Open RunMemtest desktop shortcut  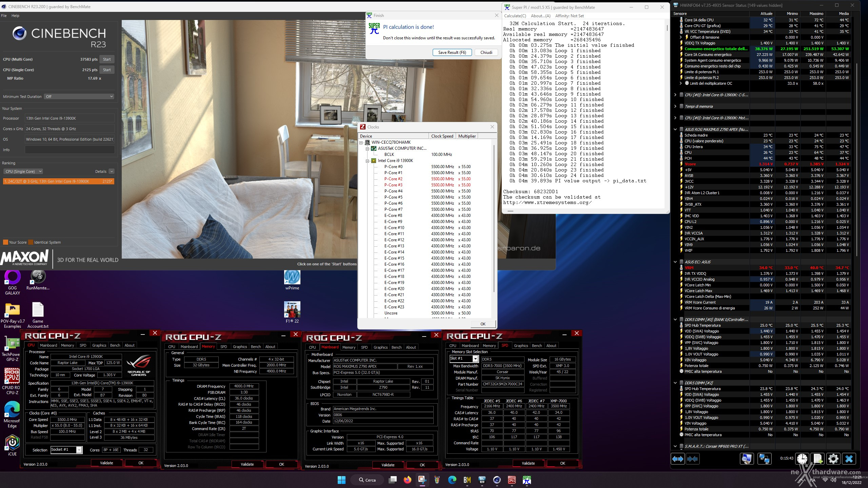[38, 280]
